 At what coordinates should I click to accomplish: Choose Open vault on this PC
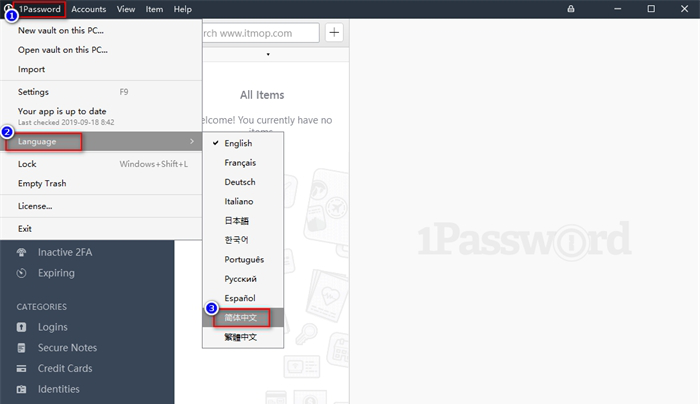point(101,50)
